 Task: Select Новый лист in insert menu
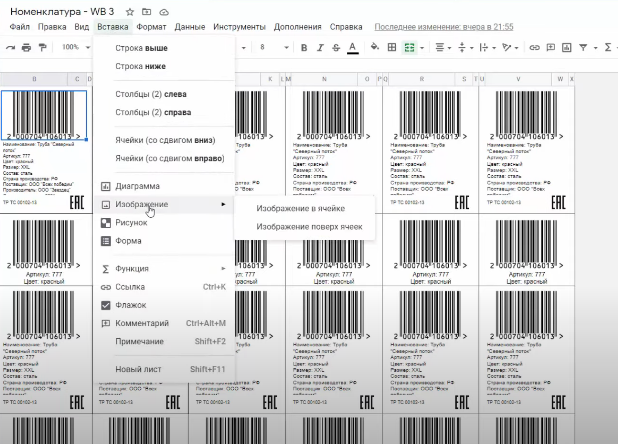tap(164, 369)
